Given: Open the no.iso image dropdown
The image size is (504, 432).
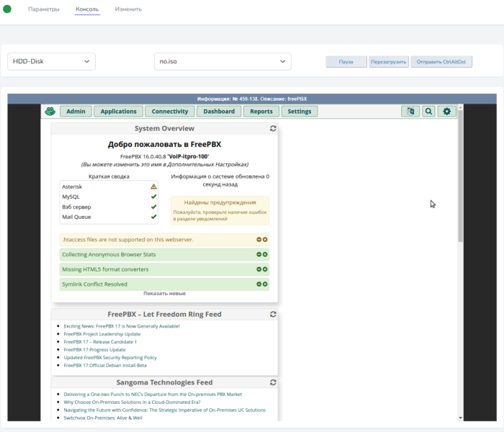Looking at the screenshot, I should tap(222, 62).
